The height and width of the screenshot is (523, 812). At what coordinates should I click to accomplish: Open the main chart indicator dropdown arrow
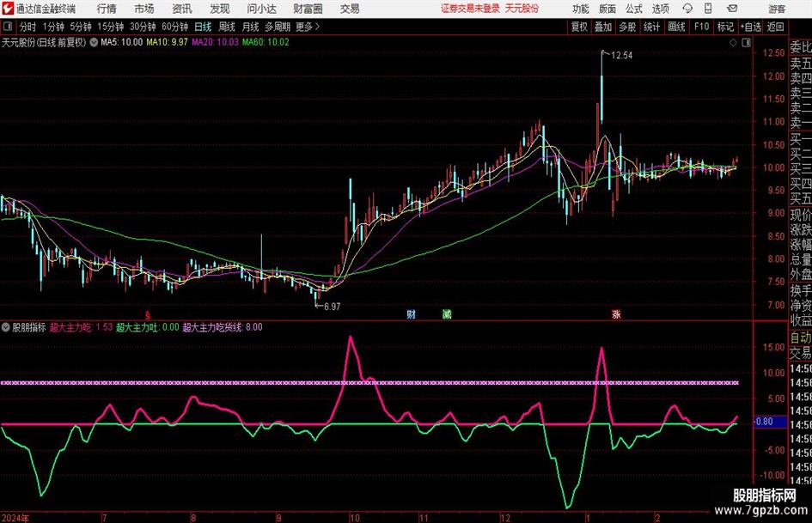click(x=94, y=42)
